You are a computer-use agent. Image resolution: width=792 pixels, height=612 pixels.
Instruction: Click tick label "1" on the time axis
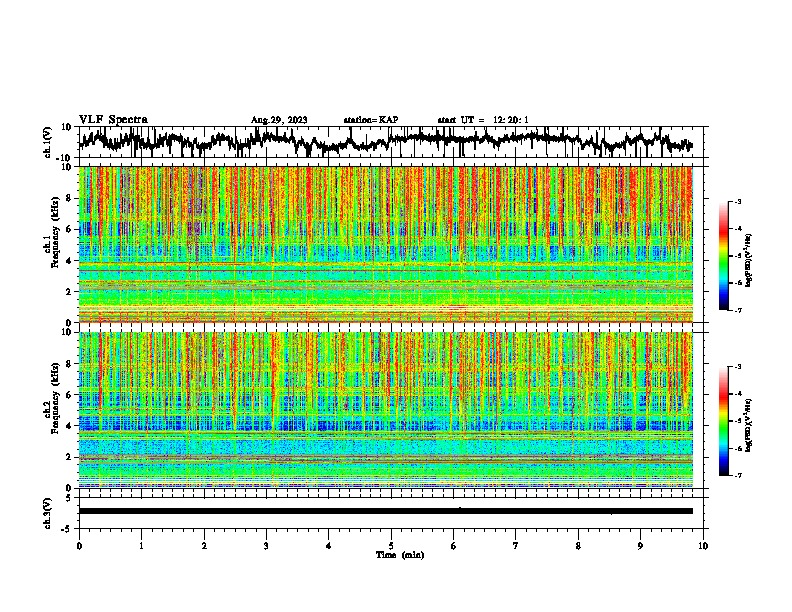(141, 546)
